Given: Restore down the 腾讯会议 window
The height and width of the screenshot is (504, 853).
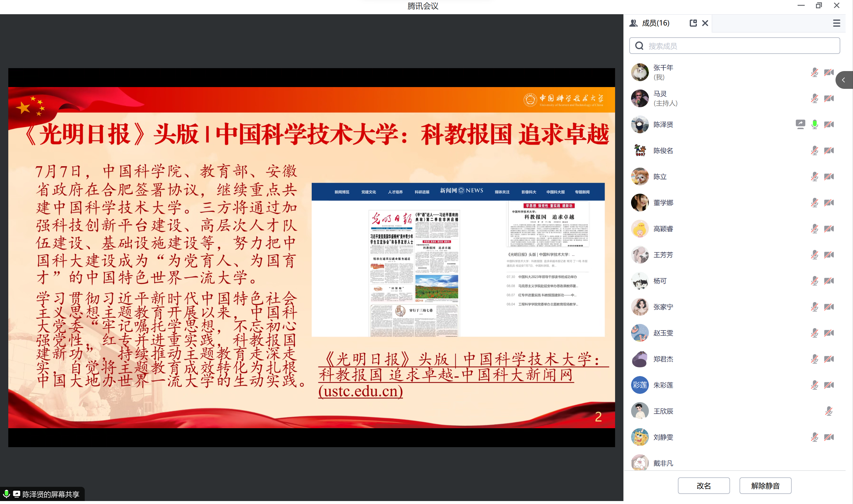Looking at the screenshot, I should click(819, 5).
